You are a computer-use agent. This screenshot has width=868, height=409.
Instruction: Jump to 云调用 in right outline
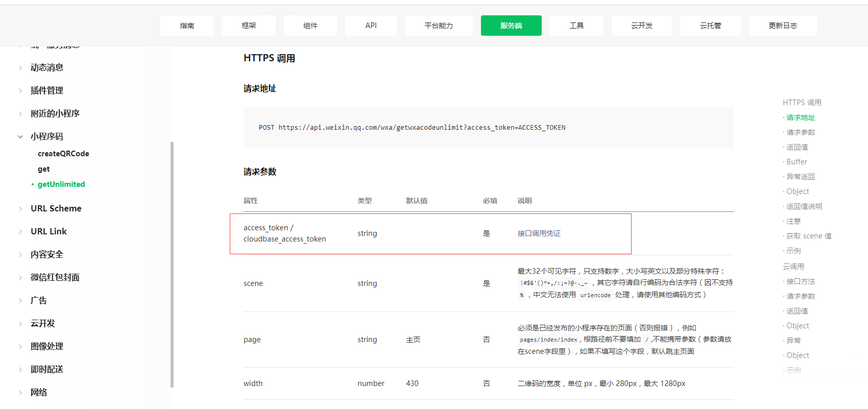(x=793, y=267)
